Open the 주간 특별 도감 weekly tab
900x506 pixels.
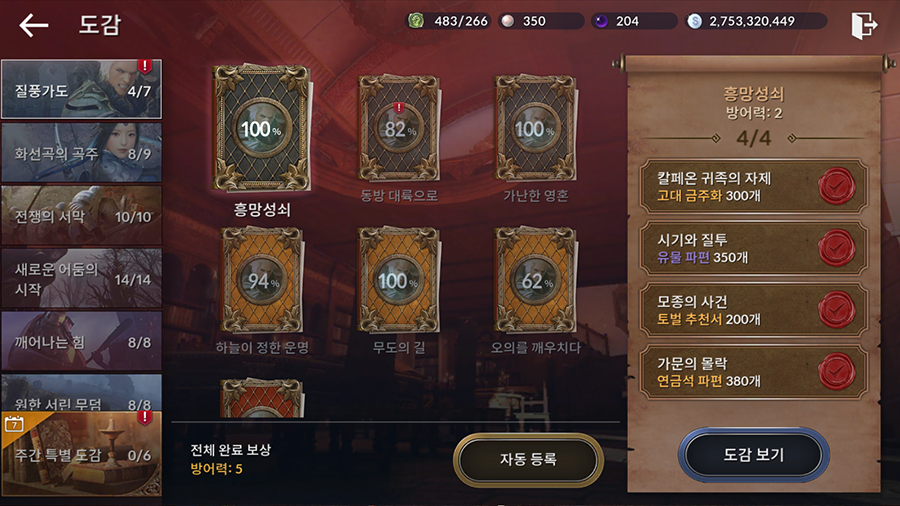click(82, 454)
